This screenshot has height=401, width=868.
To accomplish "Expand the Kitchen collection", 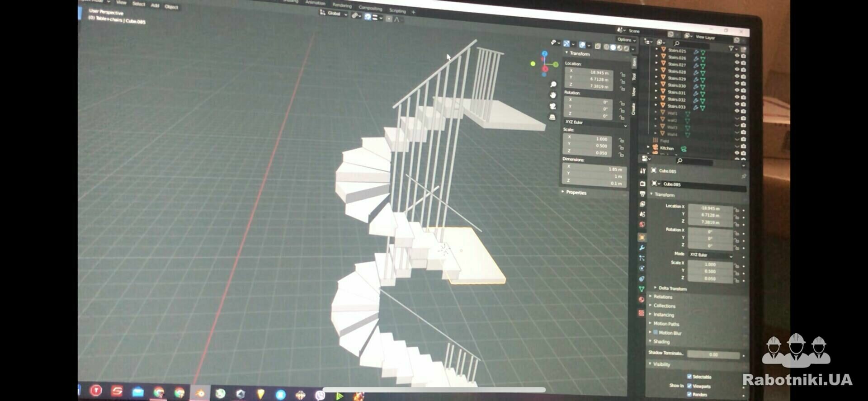I will [649, 147].
